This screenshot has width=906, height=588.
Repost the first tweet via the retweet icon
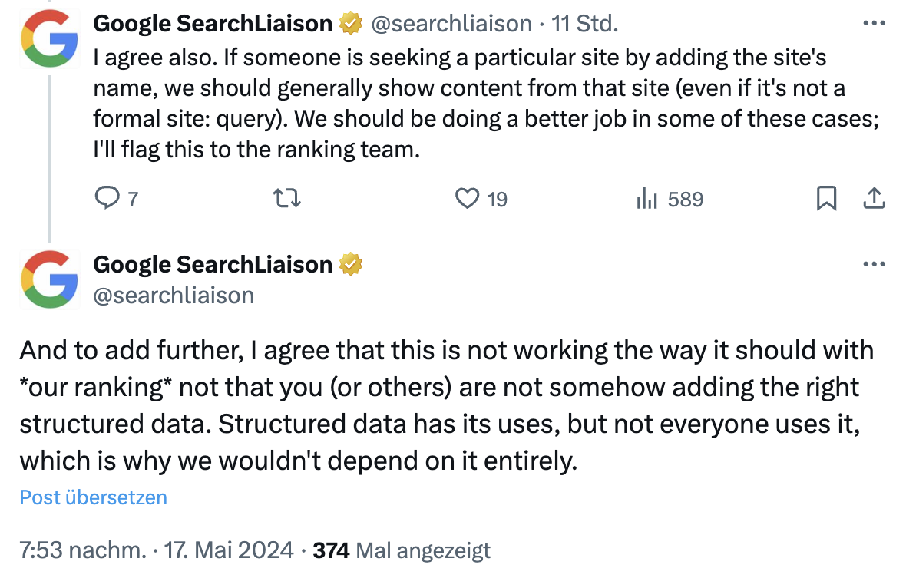[x=287, y=200]
